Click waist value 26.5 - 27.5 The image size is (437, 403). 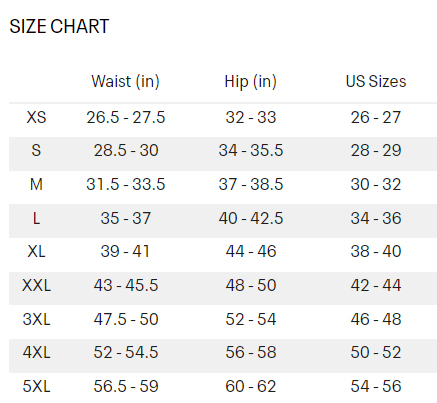(126, 117)
